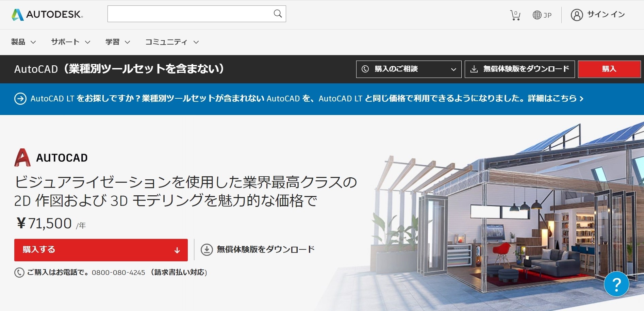644x311 pixels.
Task: Click the search magnifier icon
Action: point(278,14)
